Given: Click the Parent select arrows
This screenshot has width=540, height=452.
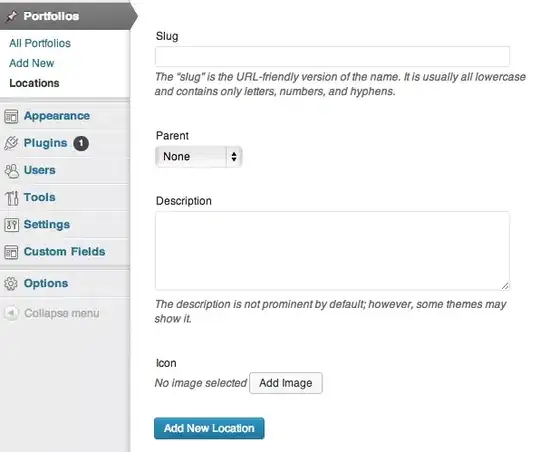Looking at the screenshot, I should click(x=234, y=157).
